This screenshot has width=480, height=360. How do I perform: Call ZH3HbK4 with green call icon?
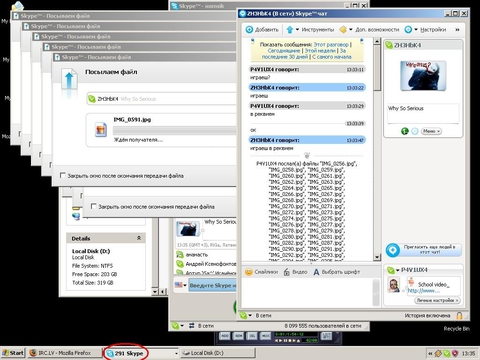pyautogui.click(x=405, y=131)
